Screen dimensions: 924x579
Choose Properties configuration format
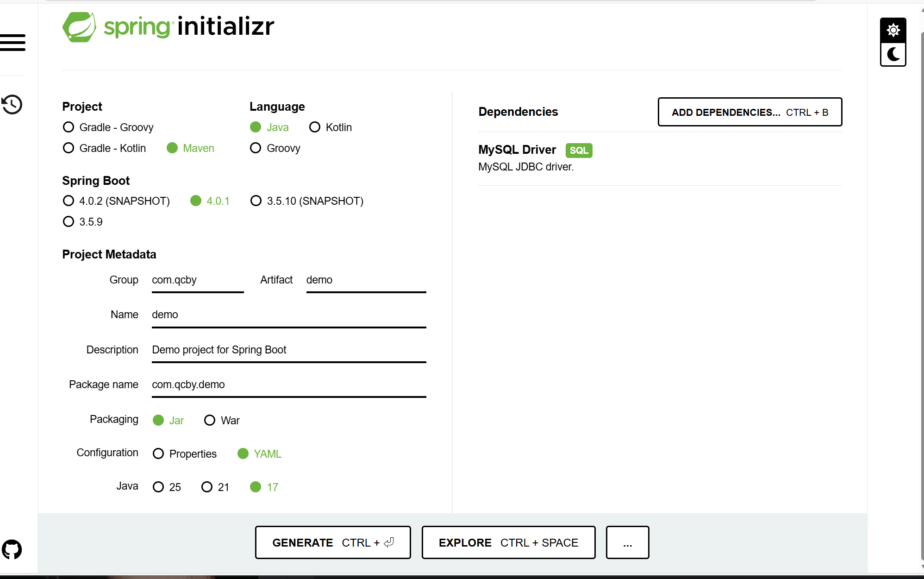[x=158, y=453]
